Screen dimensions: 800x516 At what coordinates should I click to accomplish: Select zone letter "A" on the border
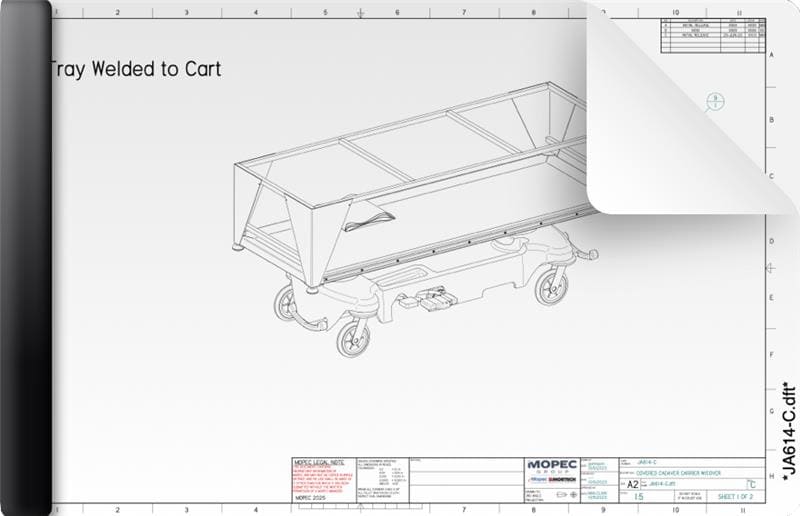tap(771, 55)
